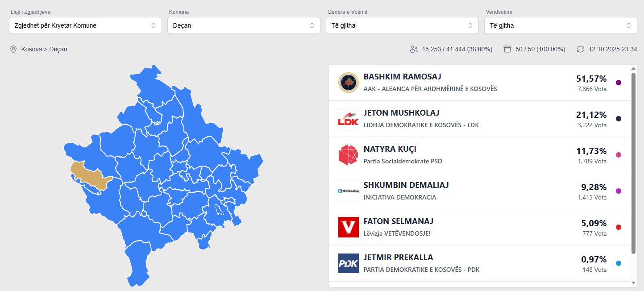
Task: Click the refresh icon beside the timestamp
Action: 580,49
